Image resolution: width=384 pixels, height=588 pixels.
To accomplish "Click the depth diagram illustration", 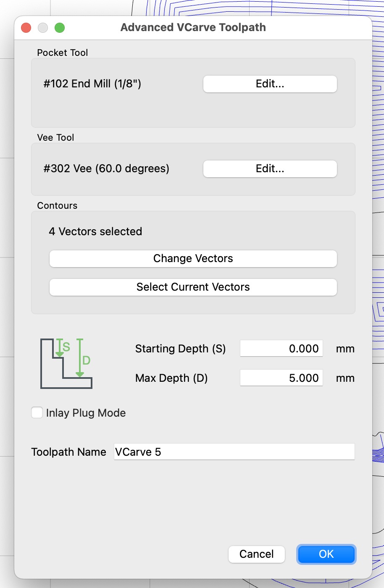I will click(x=66, y=363).
